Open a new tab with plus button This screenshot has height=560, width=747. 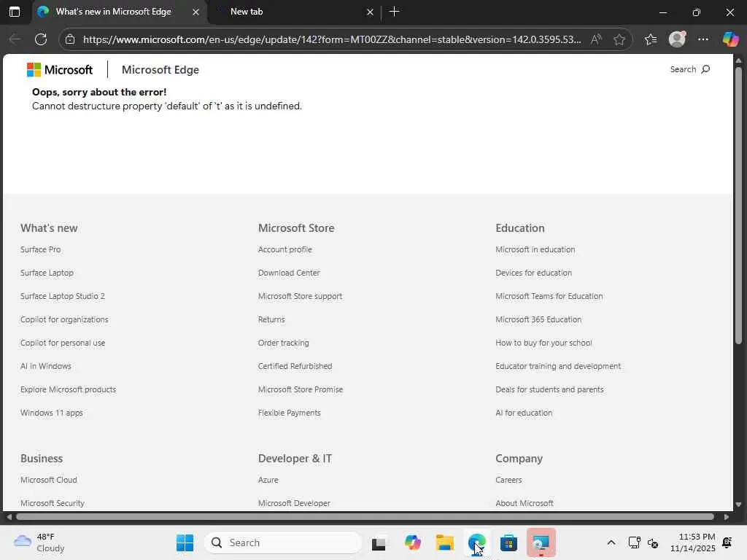(394, 12)
